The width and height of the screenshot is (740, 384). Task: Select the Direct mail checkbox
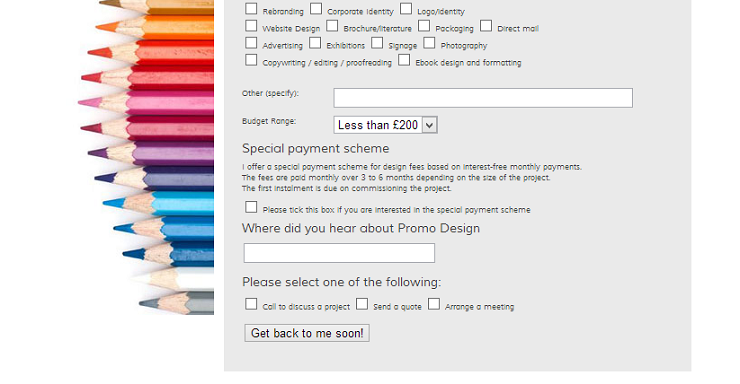pyautogui.click(x=486, y=25)
